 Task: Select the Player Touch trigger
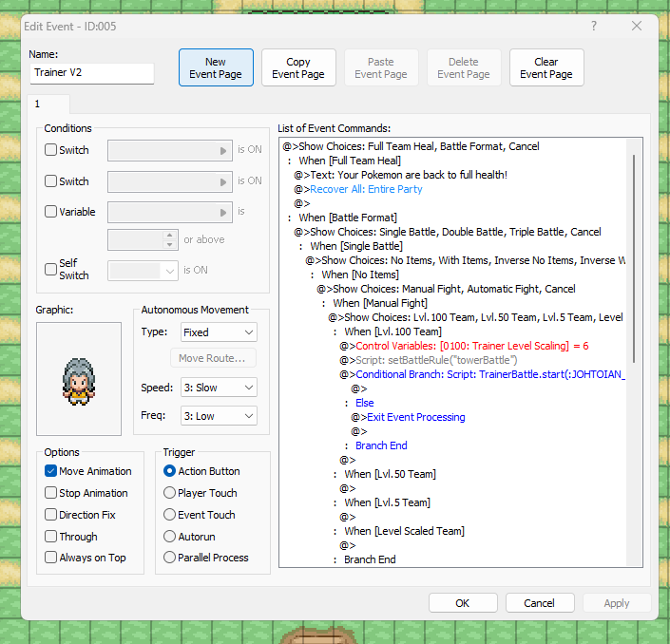point(170,493)
